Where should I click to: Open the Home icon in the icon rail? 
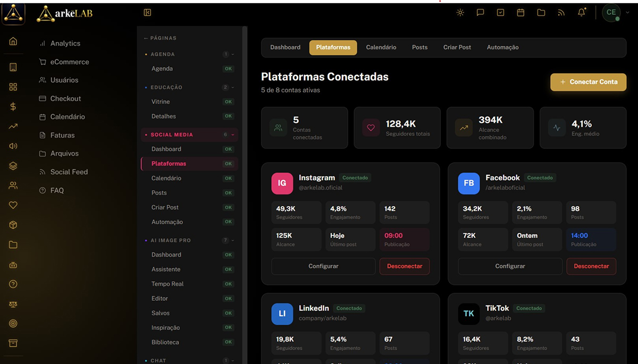tap(13, 41)
